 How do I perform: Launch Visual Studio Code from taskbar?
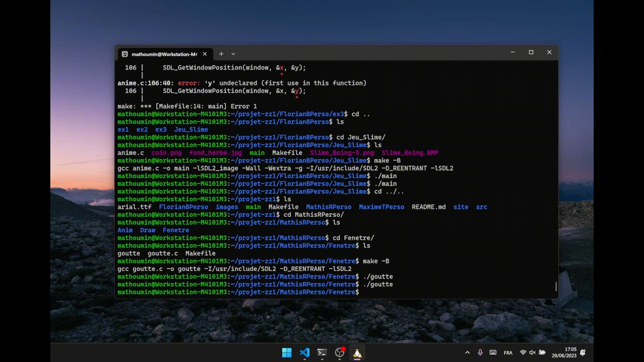tap(305, 353)
